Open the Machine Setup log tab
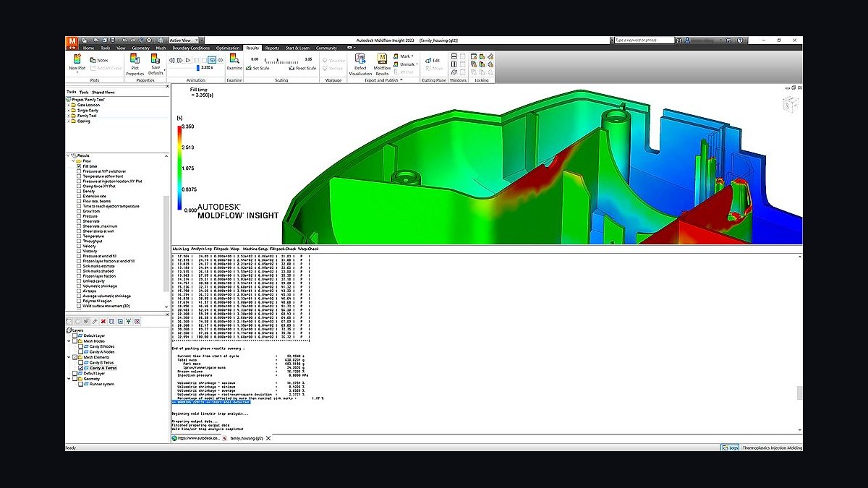The width and height of the screenshot is (868, 488). click(255, 249)
